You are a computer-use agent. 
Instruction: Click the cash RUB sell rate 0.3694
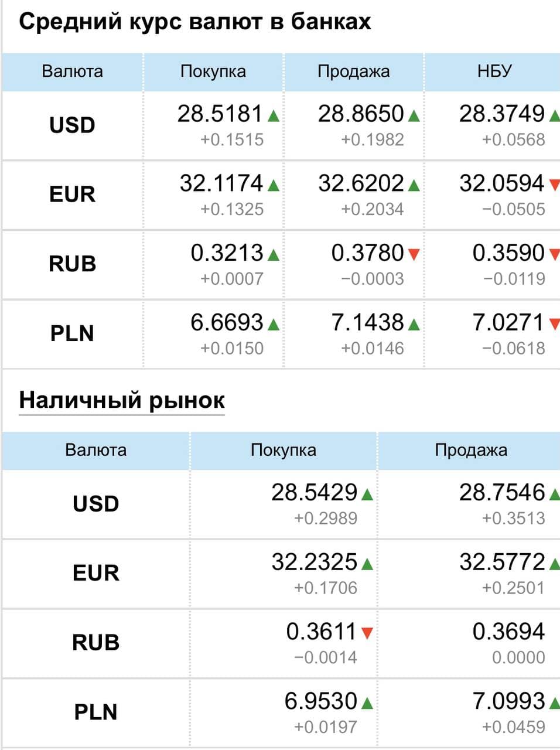(508, 632)
